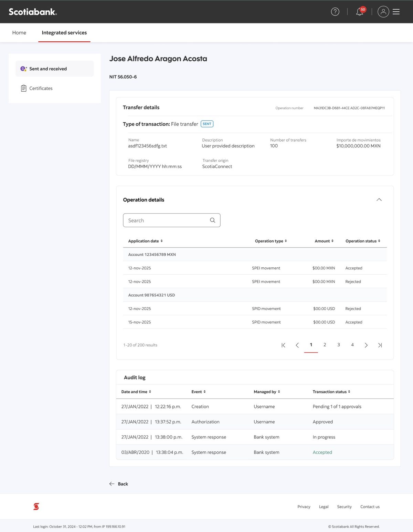Image resolution: width=413 pixels, height=532 pixels.
Task: Go to page 2 of results
Action: tap(325, 345)
